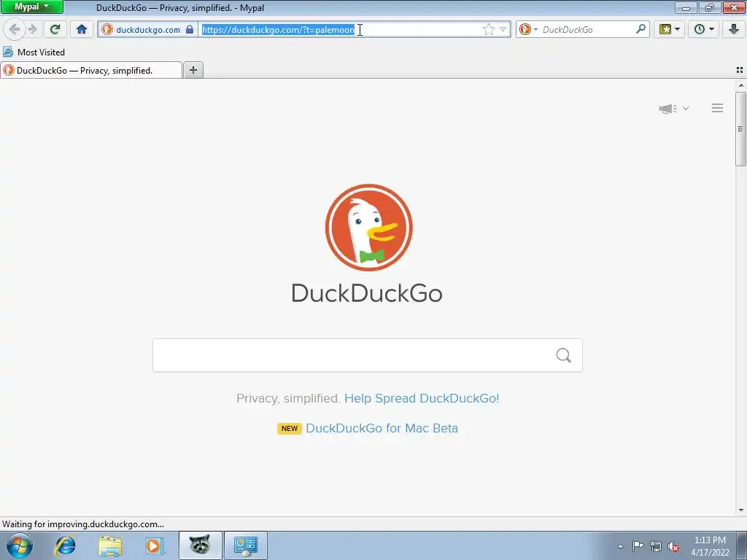Open the Action Center flag icon

point(638,546)
